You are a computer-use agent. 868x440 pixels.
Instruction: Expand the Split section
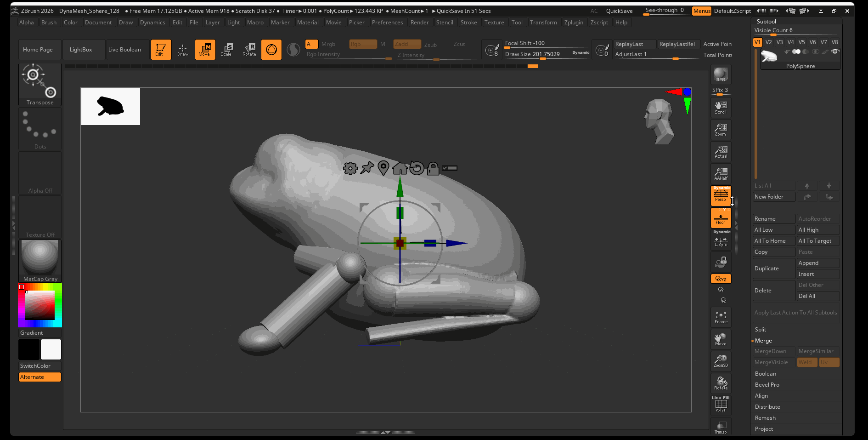coord(761,330)
